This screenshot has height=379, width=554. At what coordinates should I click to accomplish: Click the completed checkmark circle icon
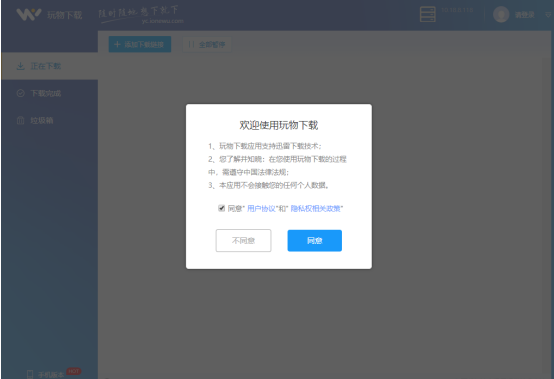click(20, 93)
